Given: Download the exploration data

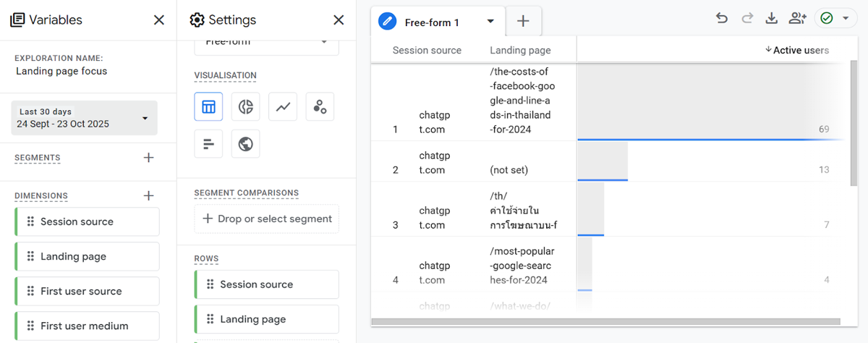Looking at the screenshot, I should coord(772,19).
